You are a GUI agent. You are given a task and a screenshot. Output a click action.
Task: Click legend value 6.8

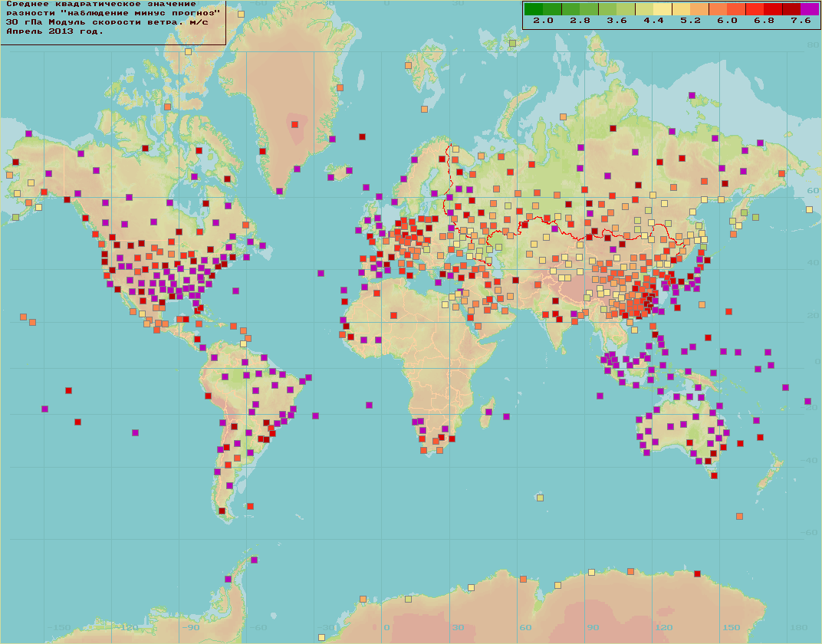(764, 21)
